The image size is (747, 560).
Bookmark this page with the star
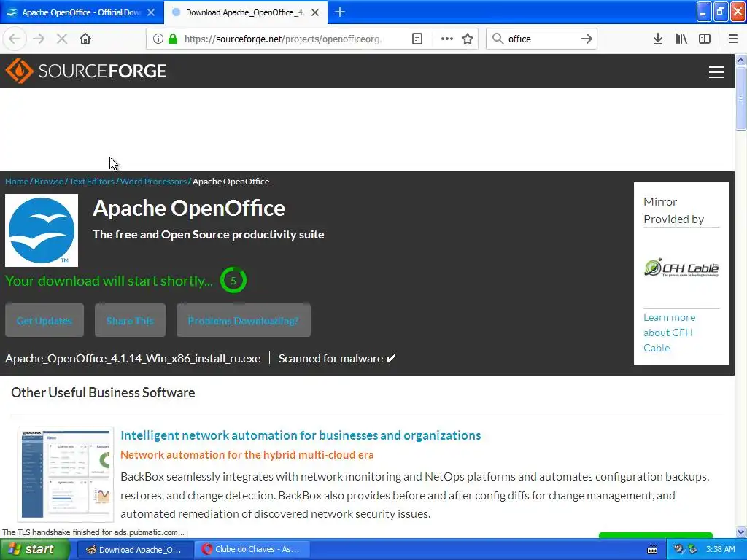pos(468,39)
